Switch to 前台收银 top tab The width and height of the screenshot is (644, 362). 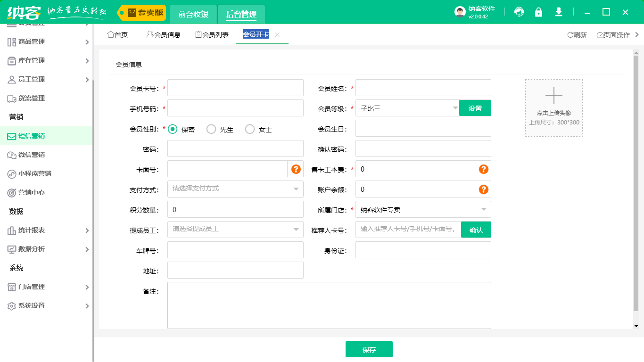coord(193,14)
